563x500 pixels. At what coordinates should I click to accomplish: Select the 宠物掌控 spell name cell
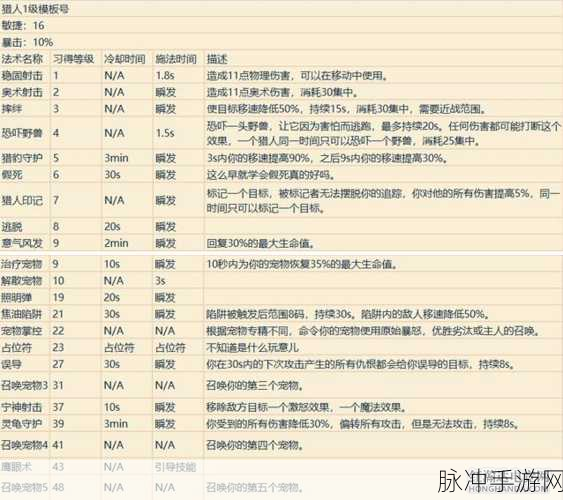(x=22, y=331)
